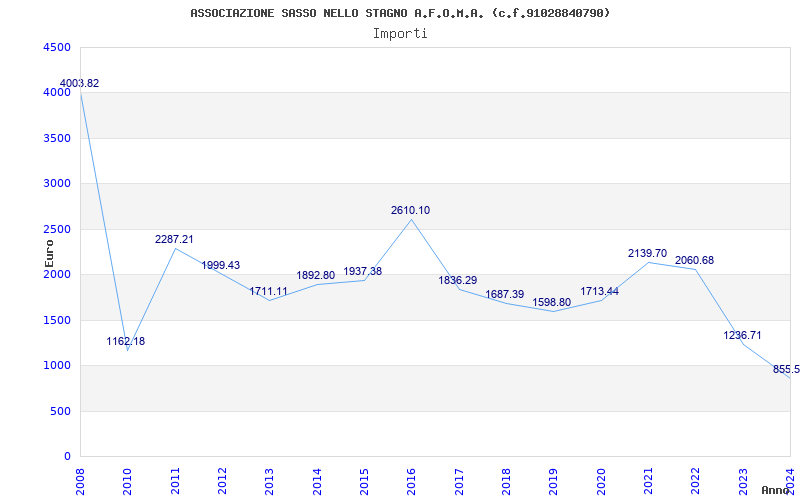Select data label 1892.80
The height and width of the screenshot is (500, 800).
click(316, 276)
